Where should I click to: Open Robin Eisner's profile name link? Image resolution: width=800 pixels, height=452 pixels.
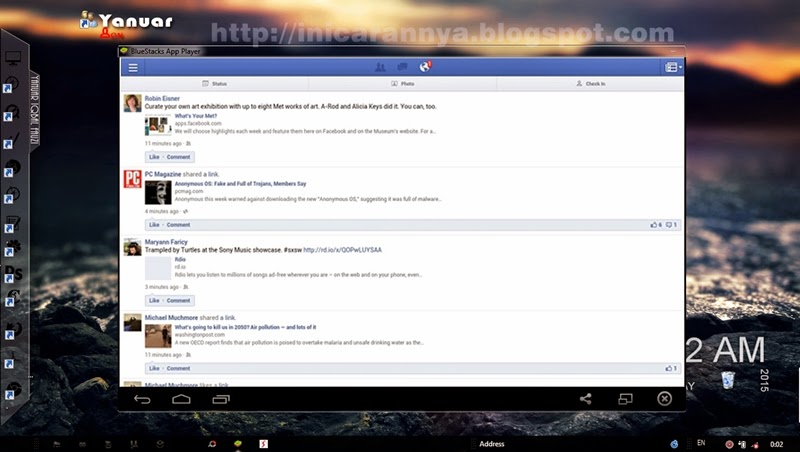tap(162, 98)
